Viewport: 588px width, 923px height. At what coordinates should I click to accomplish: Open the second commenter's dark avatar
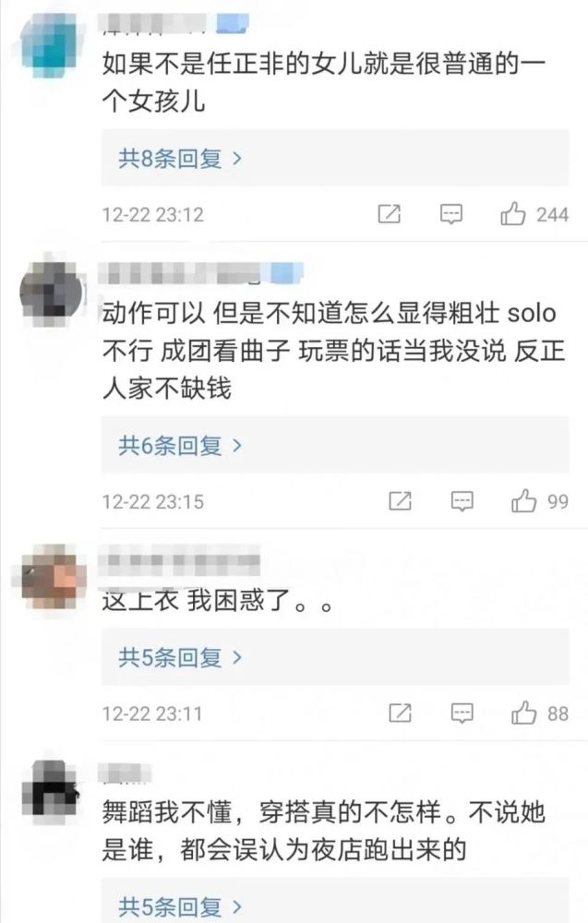tap(52, 292)
